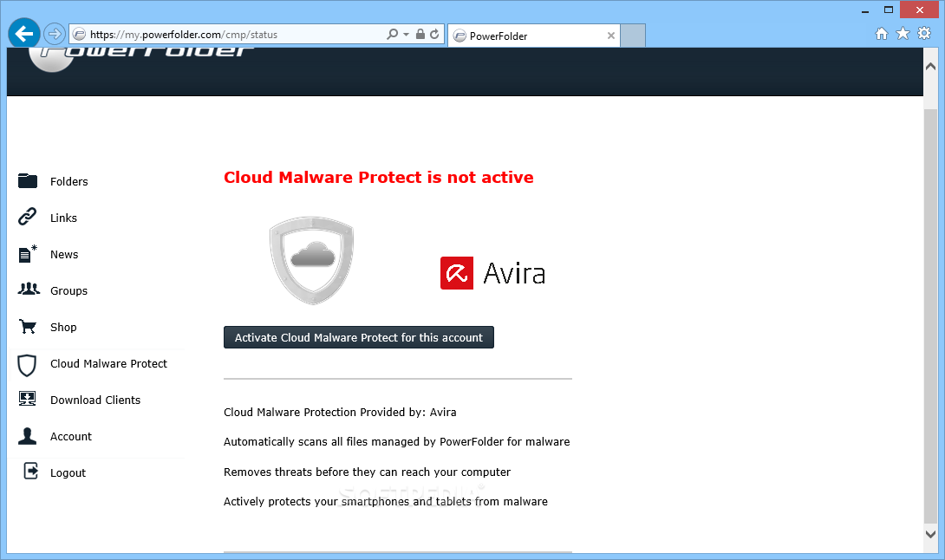Click the padlock security icon
This screenshot has width=945, height=560.
point(420,35)
